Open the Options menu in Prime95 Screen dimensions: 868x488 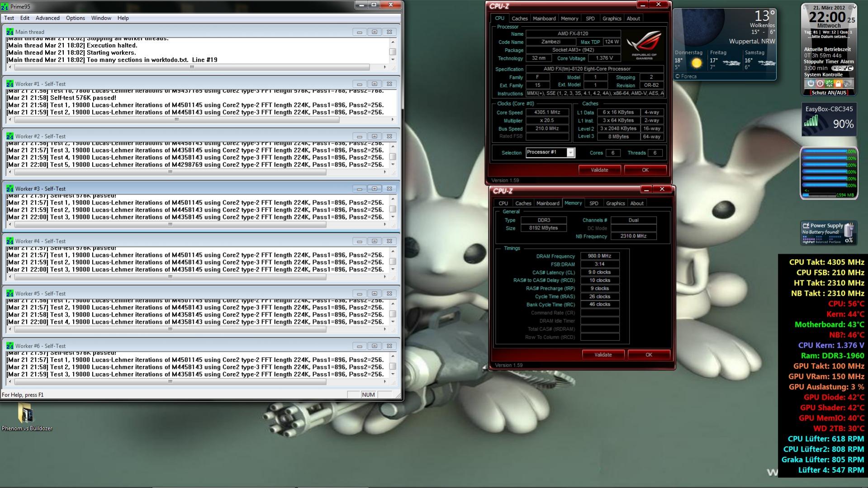[76, 18]
